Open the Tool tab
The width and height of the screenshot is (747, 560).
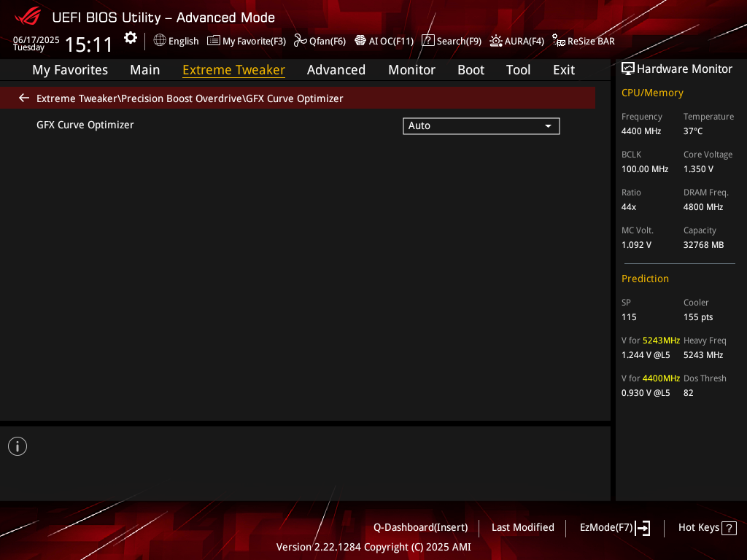coord(518,70)
